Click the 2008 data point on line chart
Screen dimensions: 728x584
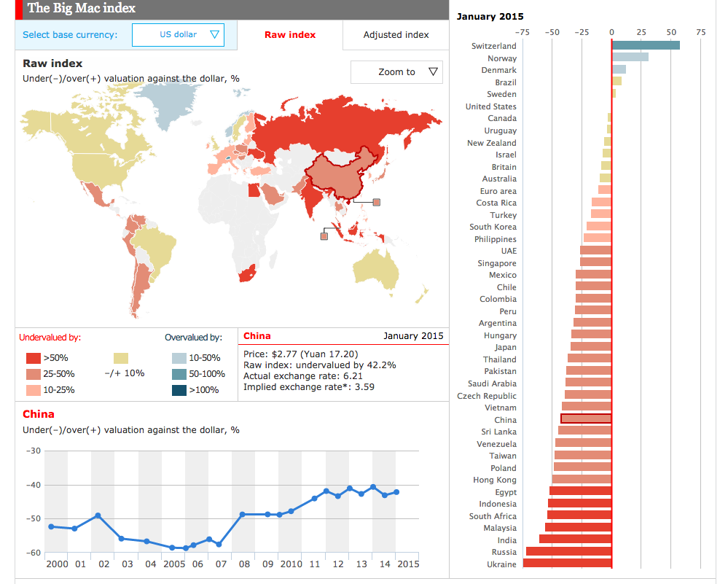pos(241,515)
